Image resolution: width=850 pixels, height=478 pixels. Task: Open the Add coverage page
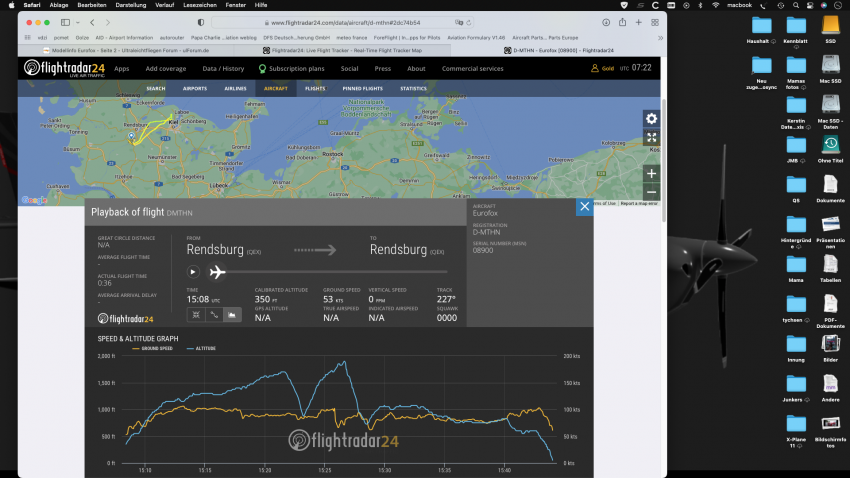point(165,69)
